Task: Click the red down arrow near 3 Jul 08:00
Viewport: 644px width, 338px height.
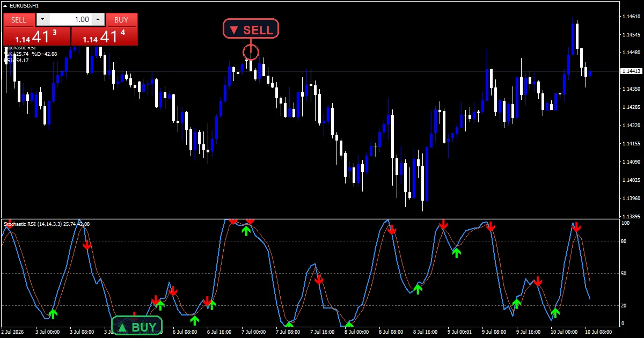Action: tap(87, 244)
